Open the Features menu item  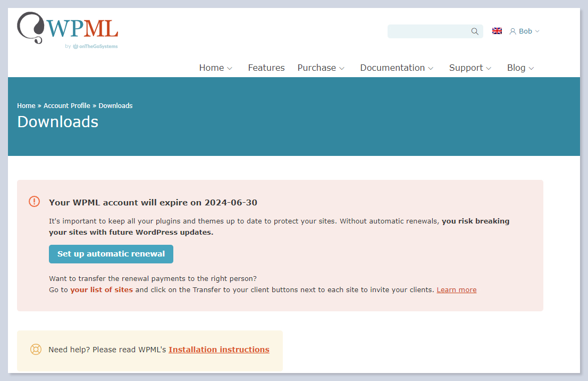266,68
